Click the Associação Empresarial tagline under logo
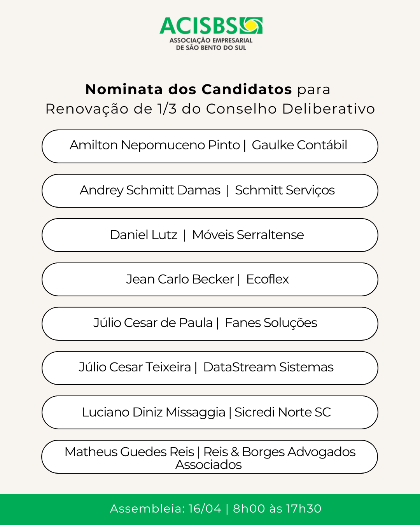Viewport: 420px width, 525px height. [x=211, y=44]
